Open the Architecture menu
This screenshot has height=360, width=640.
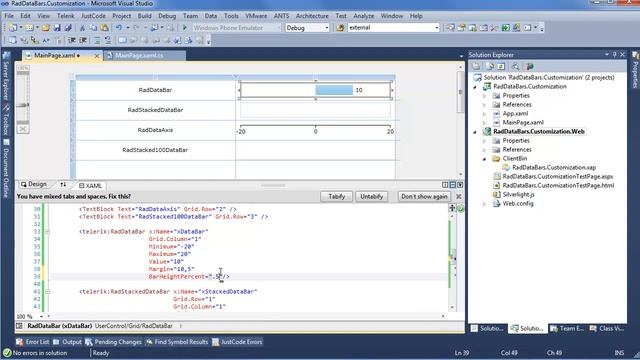point(312,16)
